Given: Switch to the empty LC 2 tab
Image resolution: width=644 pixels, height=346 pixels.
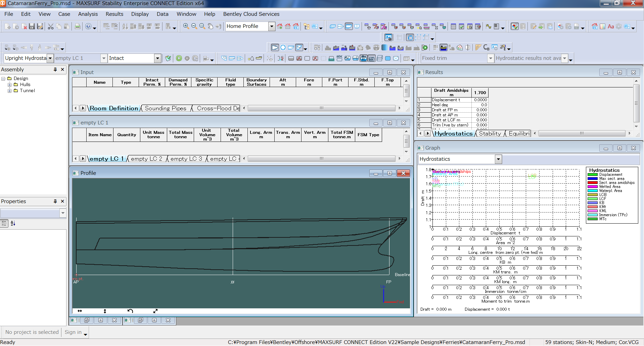Looking at the screenshot, I should point(146,159).
